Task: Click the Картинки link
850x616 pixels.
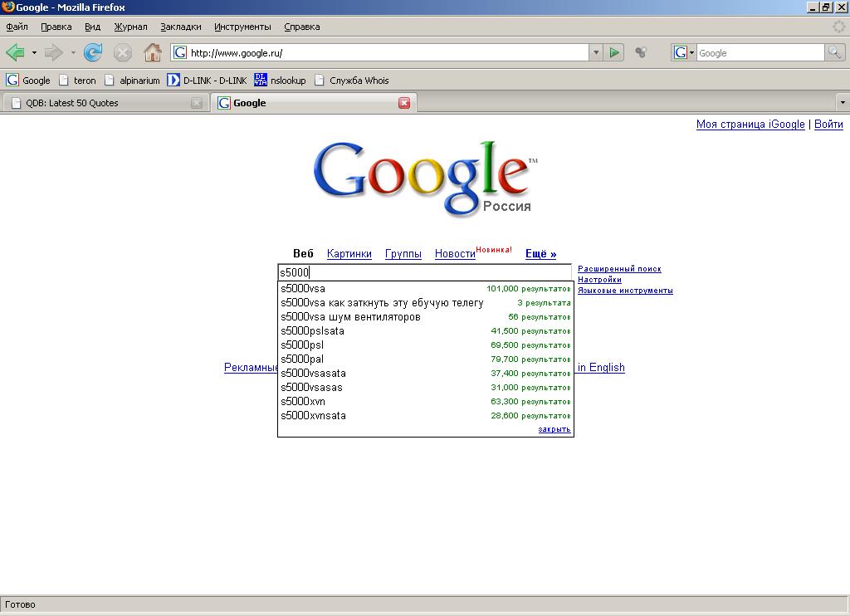Action: pyautogui.click(x=349, y=254)
